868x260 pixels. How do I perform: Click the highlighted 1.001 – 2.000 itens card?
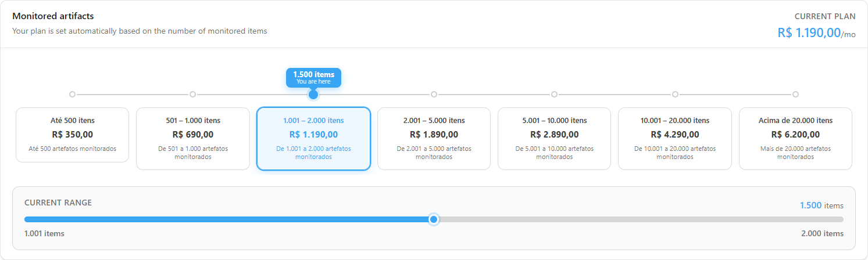(x=313, y=139)
